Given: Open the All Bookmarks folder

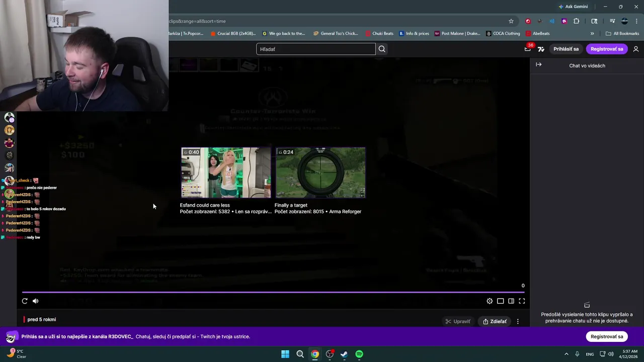Looking at the screenshot, I should (622, 34).
